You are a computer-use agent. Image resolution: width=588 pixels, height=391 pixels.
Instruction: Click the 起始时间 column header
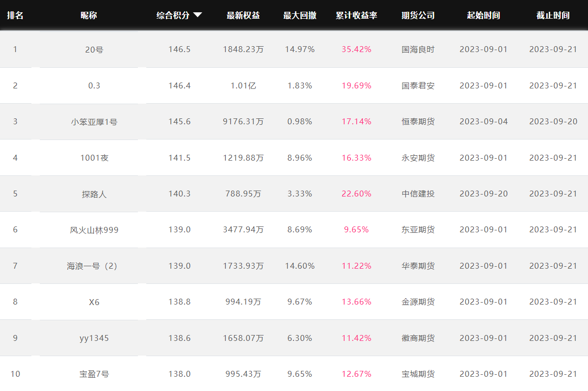(483, 15)
